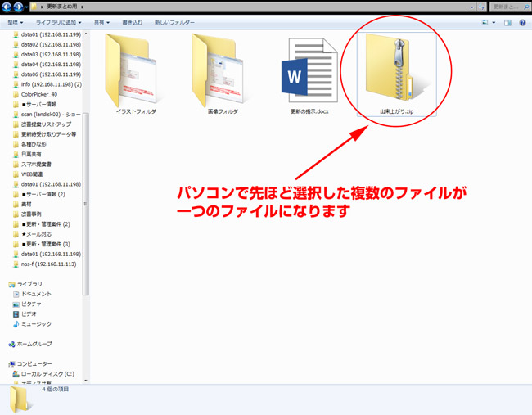Select the 出来上がり.zip archive icon

coord(396,67)
